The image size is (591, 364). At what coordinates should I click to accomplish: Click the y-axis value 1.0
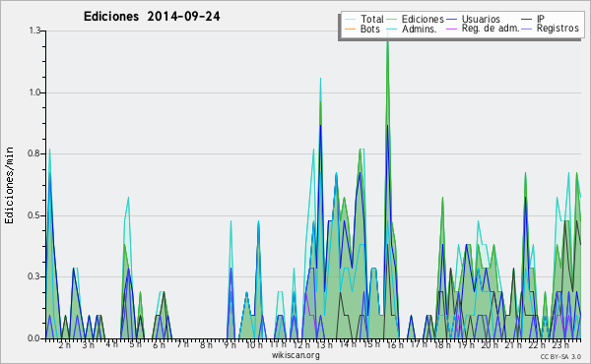coord(34,92)
